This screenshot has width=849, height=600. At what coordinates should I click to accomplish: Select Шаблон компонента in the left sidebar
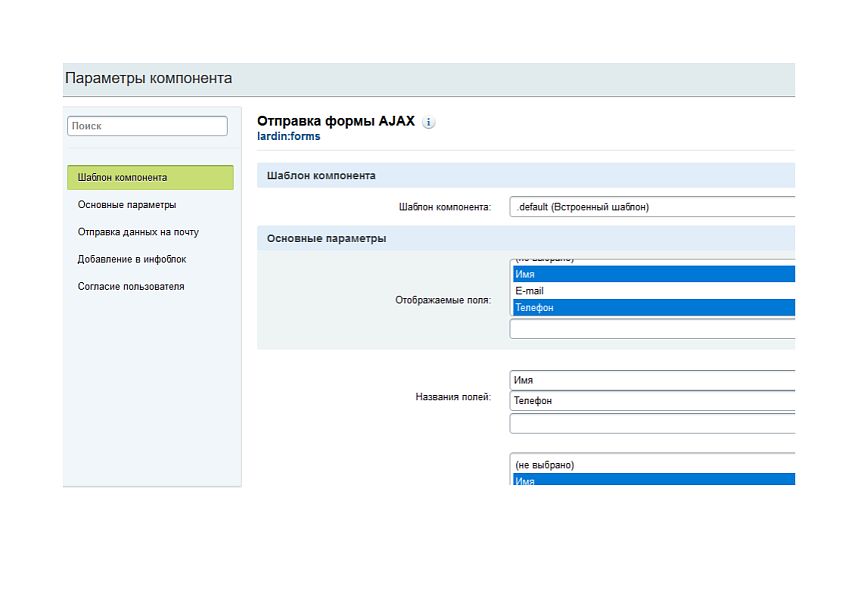point(150,178)
